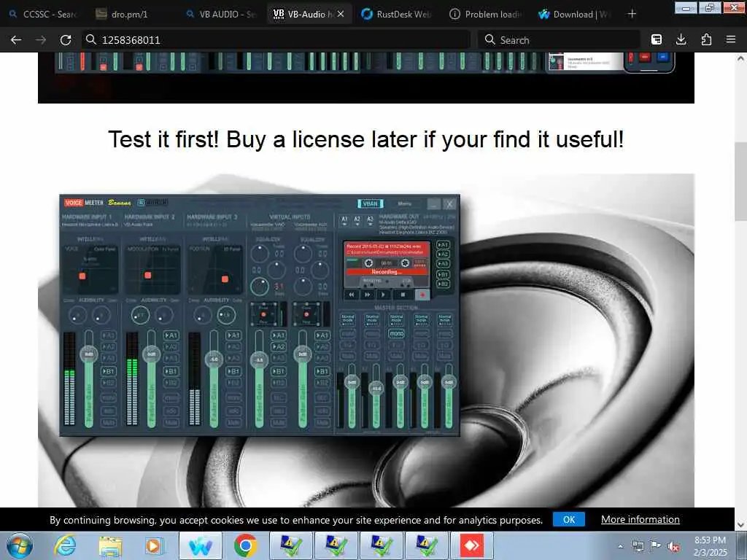Select the second installer shield taskbar item
This screenshot has height=560, width=747.
pyautogui.click(x=336, y=545)
